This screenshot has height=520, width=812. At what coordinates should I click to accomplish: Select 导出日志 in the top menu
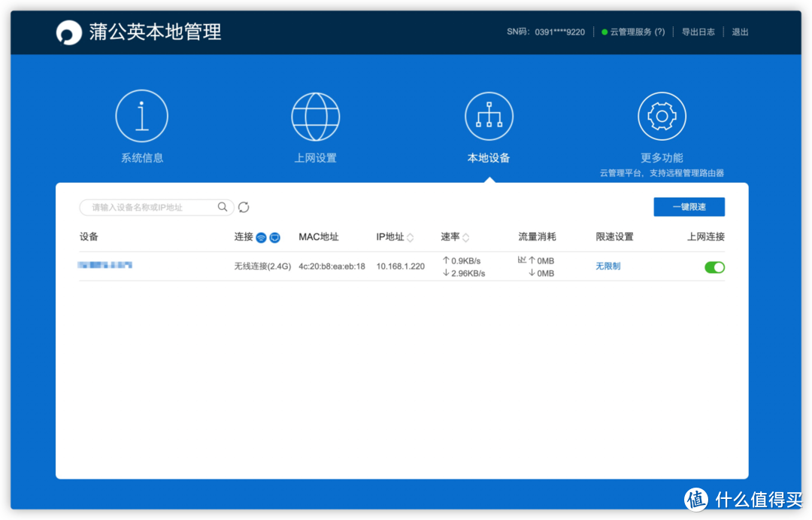(x=698, y=32)
